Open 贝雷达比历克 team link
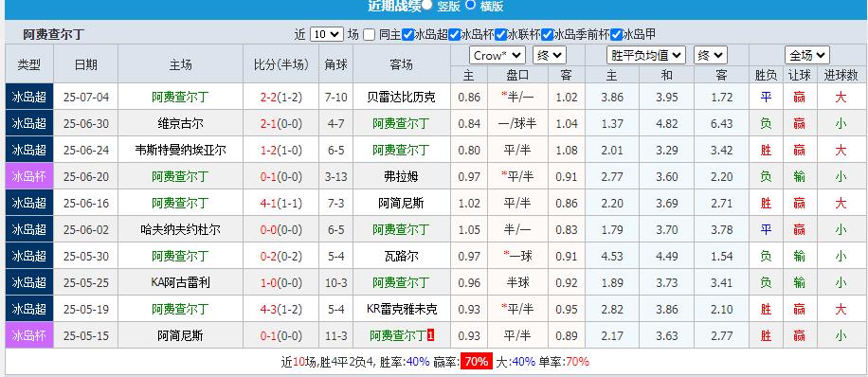868x377 pixels. click(x=402, y=98)
